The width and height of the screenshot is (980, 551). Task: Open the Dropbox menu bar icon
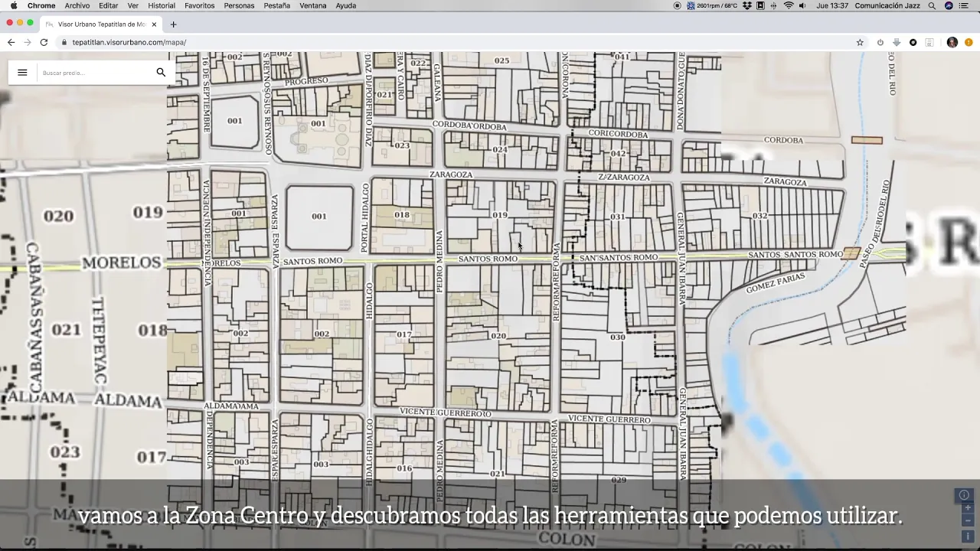(x=747, y=5)
